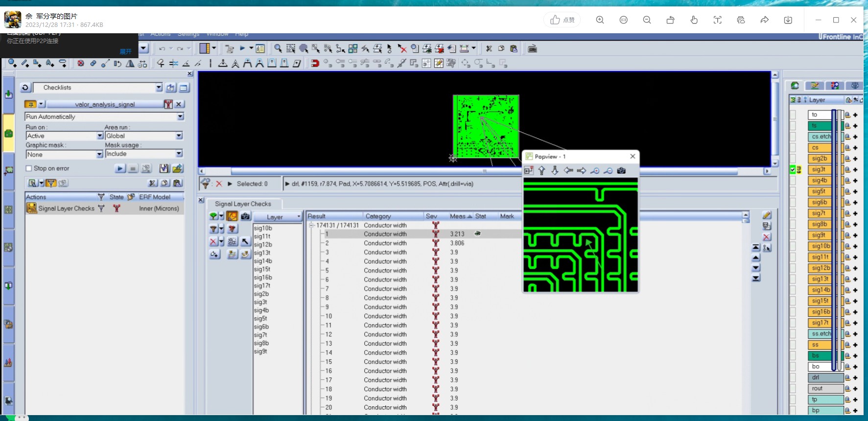Screen dimensions: 868x421
Task: Run the checklist with the play button
Action: (120, 168)
